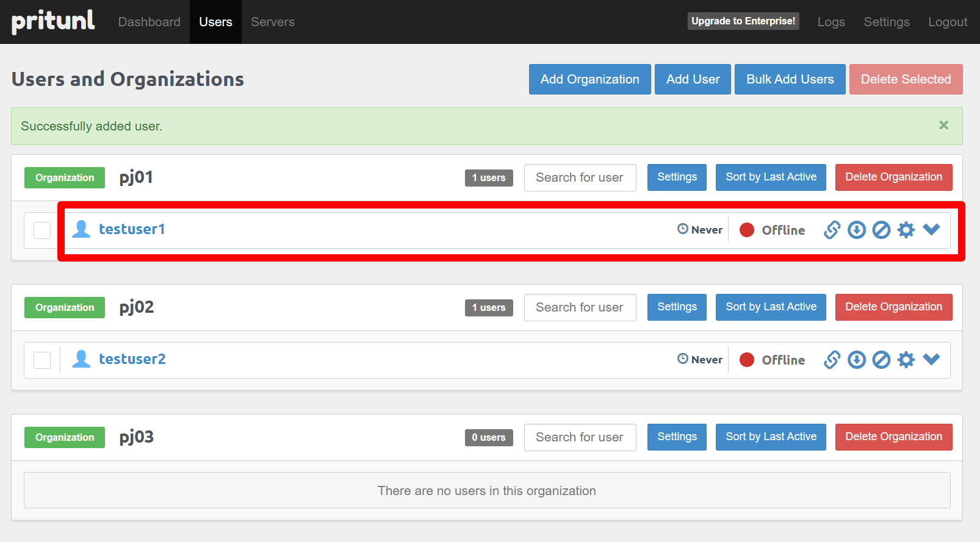Delete Organization pj03

pos(893,437)
